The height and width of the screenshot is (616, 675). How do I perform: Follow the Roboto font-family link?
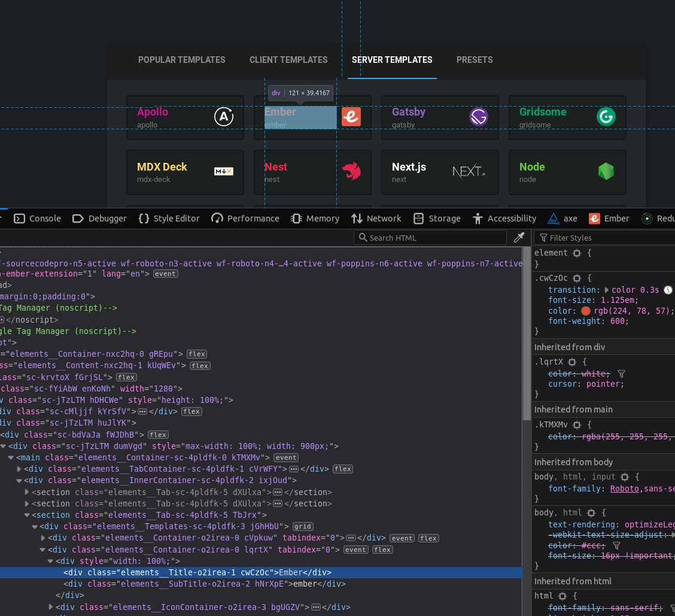click(x=624, y=489)
